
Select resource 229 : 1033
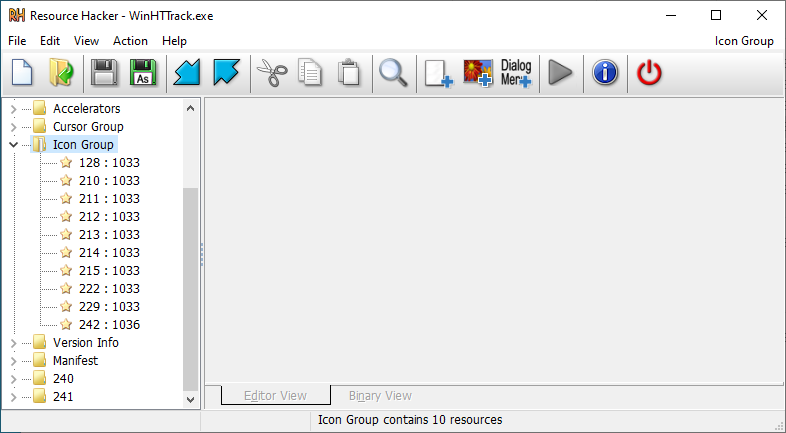pos(109,307)
